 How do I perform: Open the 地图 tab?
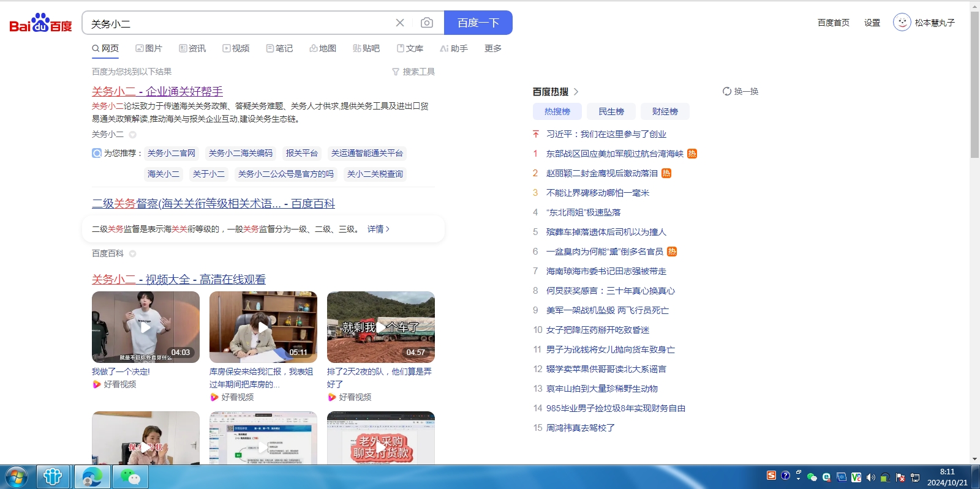click(323, 48)
